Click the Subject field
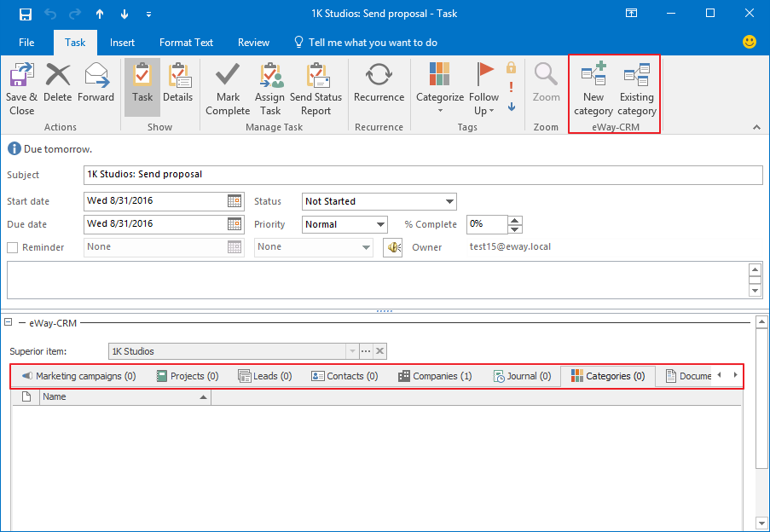 tap(423, 175)
